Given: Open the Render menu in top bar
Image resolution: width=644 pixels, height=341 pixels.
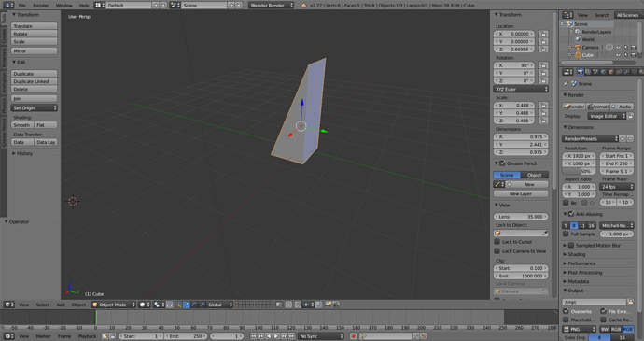Looking at the screenshot, I should click(x=41, y=6).
